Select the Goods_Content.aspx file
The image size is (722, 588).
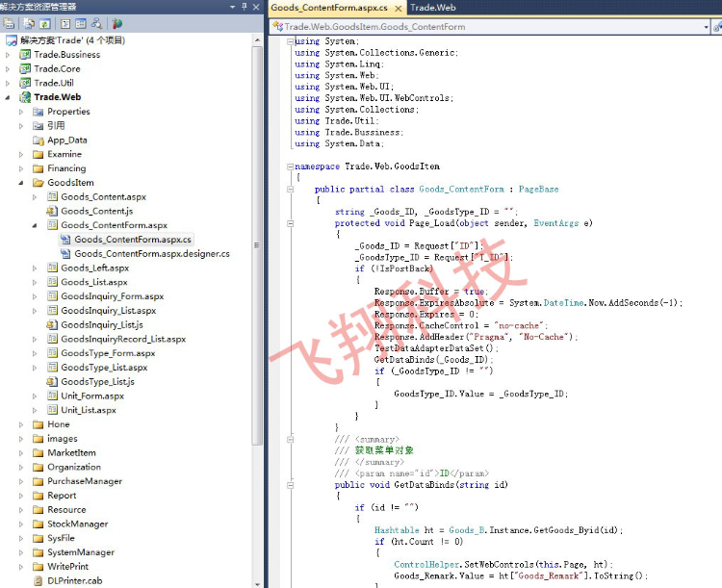[103, 197]
